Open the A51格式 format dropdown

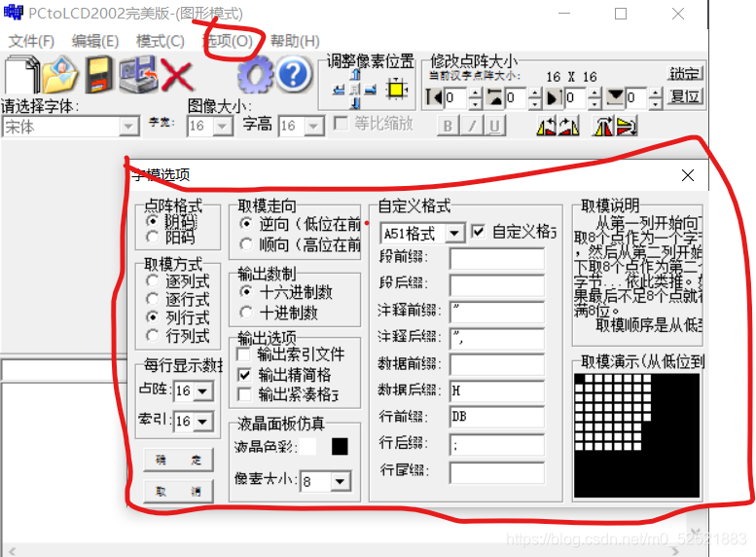click(453, 234)
